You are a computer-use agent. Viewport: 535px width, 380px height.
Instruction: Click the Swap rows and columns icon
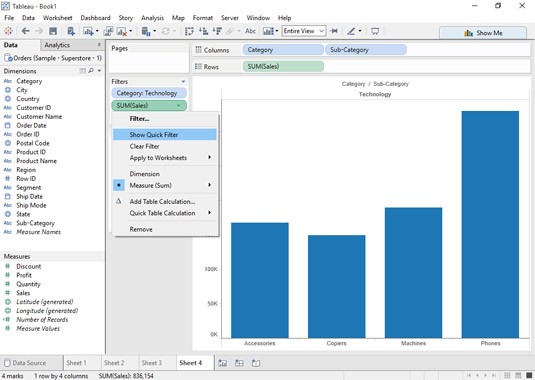click(189, 31)
